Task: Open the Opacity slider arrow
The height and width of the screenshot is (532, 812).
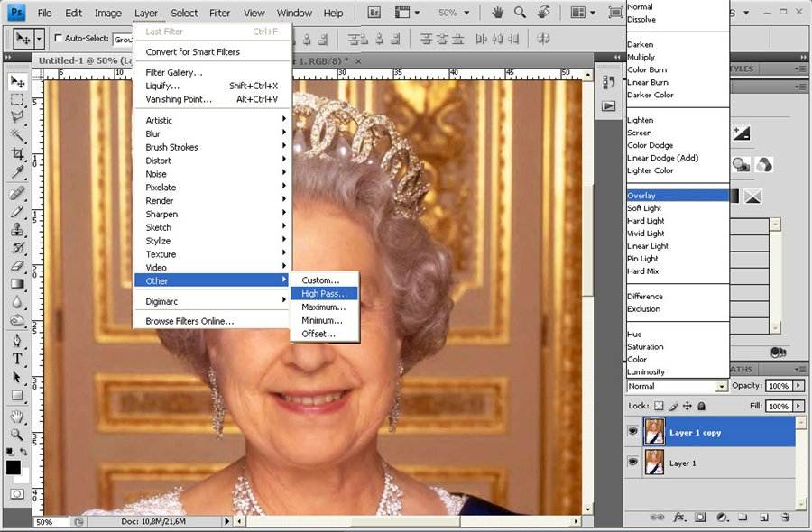Action: pyautogui.click(x=798, y=386)
